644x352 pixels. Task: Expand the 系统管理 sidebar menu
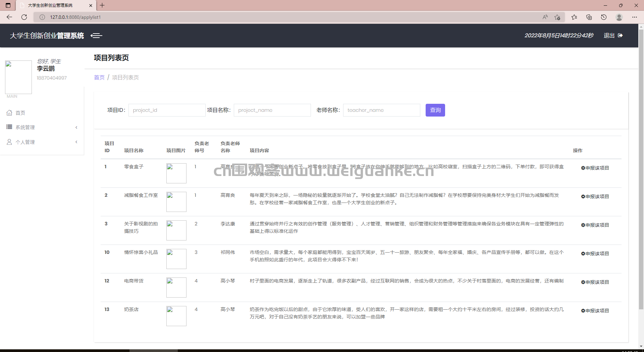tap(25, 127)
